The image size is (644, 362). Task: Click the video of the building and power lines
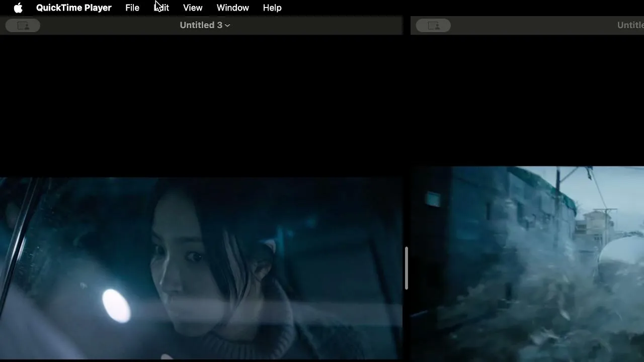pyautogui.click(x=527, y=263)
